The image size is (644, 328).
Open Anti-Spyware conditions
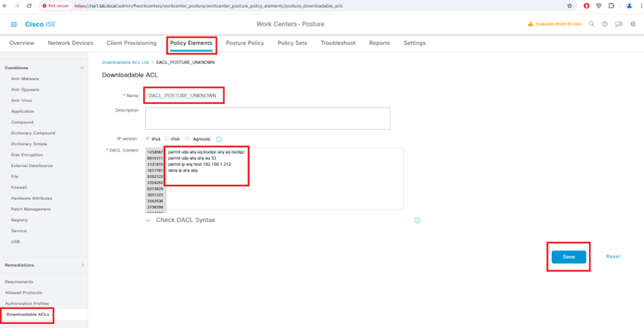tap(25, 90)
